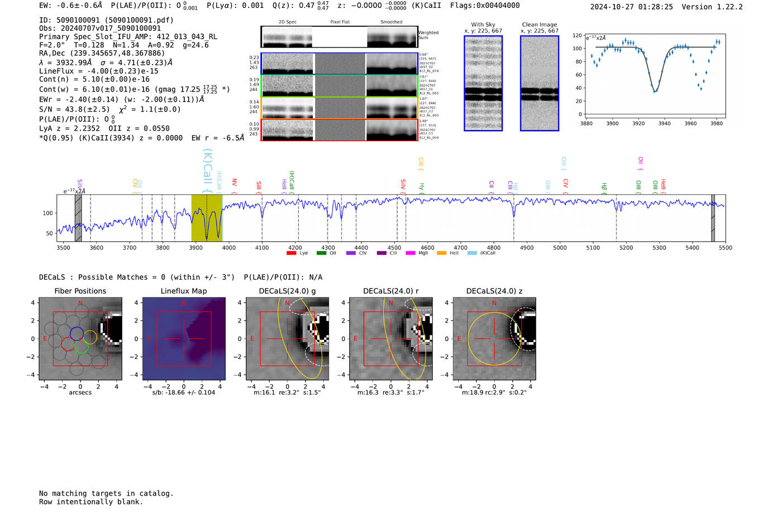The image size is (782, 532).
Task: Click the red Lyα legend swatch
Action: point(291,253)
